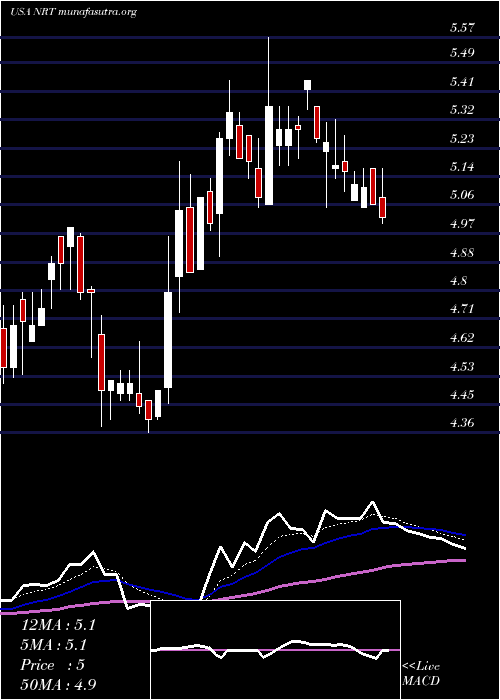500x700 pixels.
Task: Click the 5.06 price axis label
Action: click(x=462, y=196)
